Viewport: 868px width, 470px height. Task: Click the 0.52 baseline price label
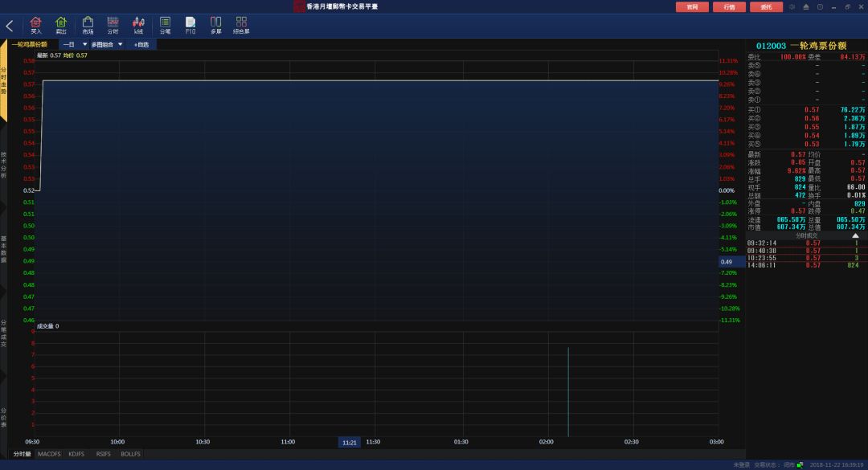29,190
